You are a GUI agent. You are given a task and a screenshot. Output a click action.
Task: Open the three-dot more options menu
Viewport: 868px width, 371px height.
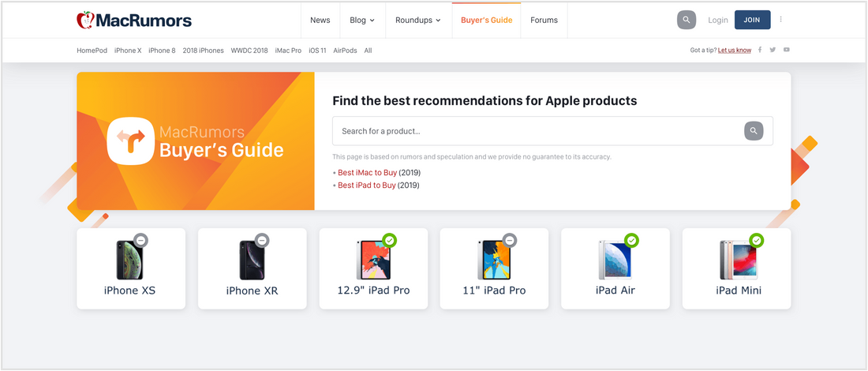(x=781, y=20)
